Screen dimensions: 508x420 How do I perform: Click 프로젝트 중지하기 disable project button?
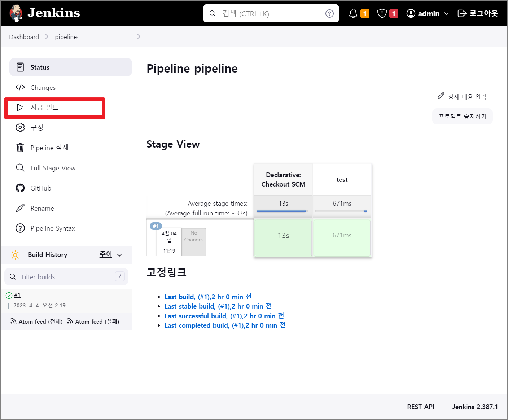pyautogui.click(x=463, y=116)
